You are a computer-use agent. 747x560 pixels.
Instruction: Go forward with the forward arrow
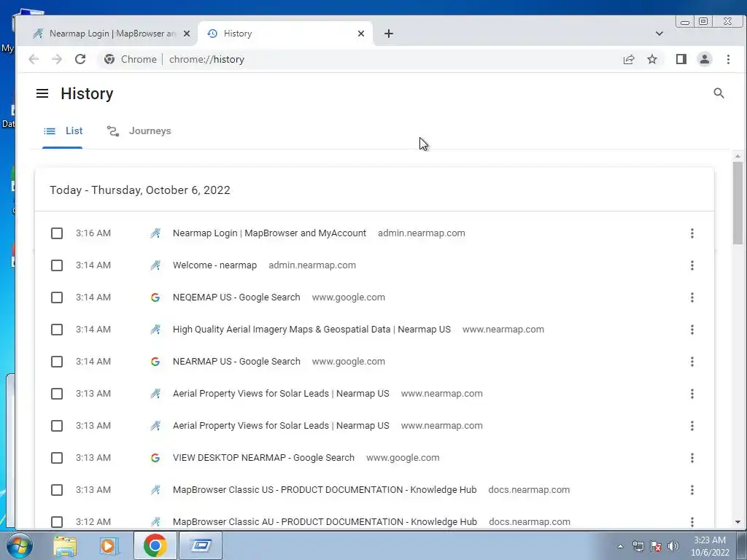pyautogui.click(x=57, y=59)
